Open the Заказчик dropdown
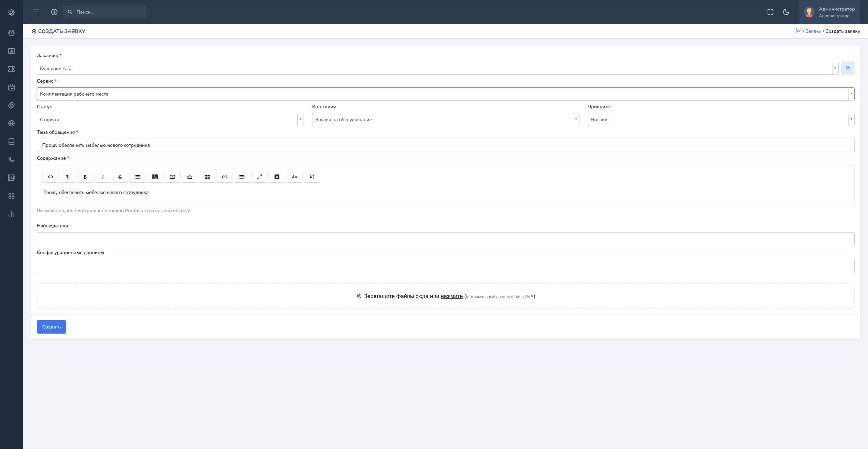Screen dimensions: 868x449 (x=437, y=68)
